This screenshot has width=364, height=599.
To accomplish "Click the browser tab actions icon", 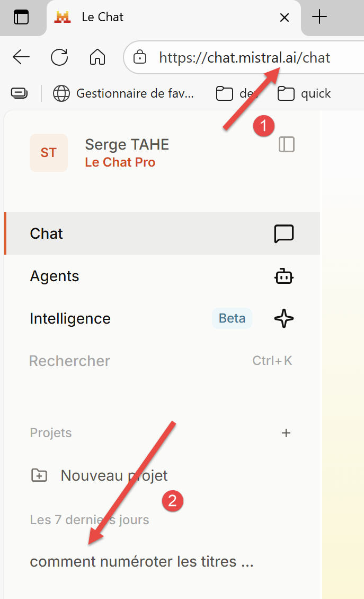I will tap(21, 18).
